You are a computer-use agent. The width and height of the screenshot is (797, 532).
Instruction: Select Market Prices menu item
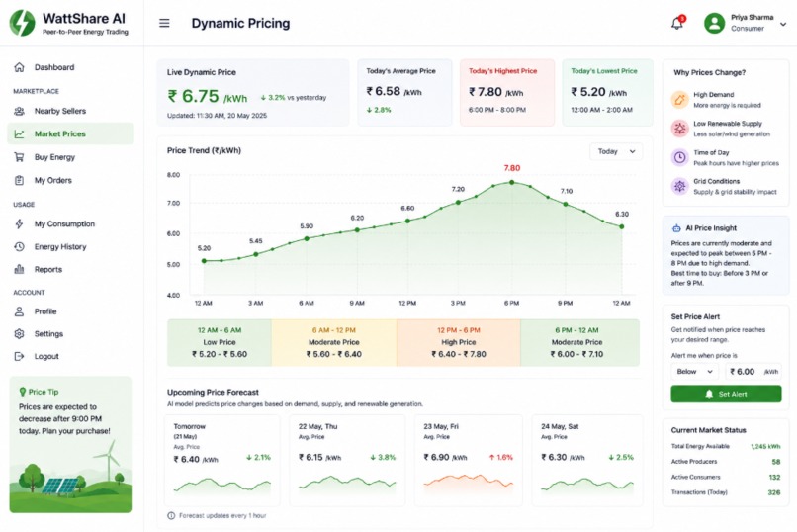[x=70, y=133]
